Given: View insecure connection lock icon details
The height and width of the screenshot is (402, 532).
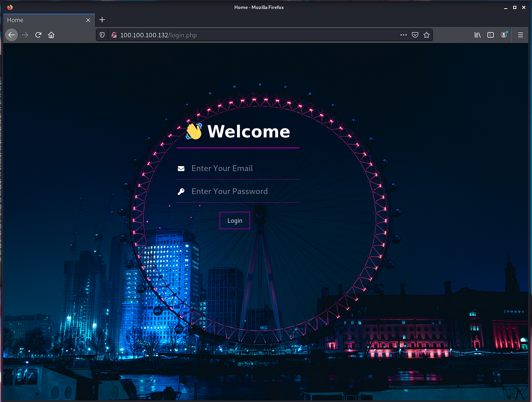Looking at the screenshot, I should tap(114, 35).
